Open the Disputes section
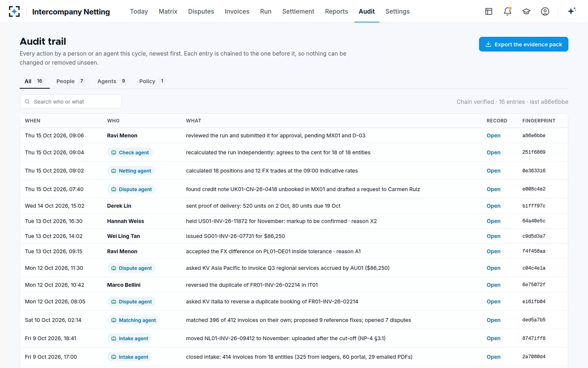 tap(201, 11)
